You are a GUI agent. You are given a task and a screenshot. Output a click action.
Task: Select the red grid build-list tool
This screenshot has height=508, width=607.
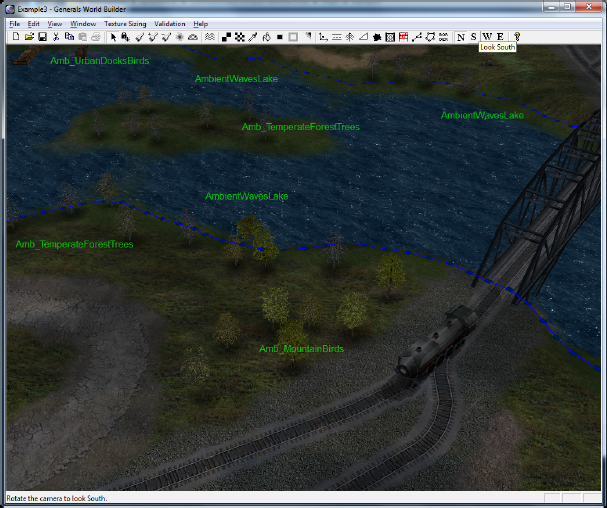(x=403, y=37)
